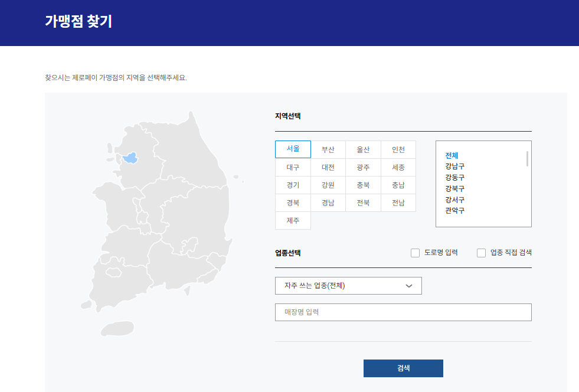Click the 검색 search button

[403, 368]
